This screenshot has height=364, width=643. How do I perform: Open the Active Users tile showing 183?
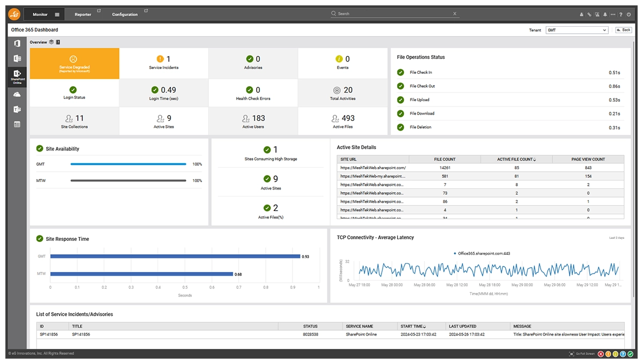[253, 122]
